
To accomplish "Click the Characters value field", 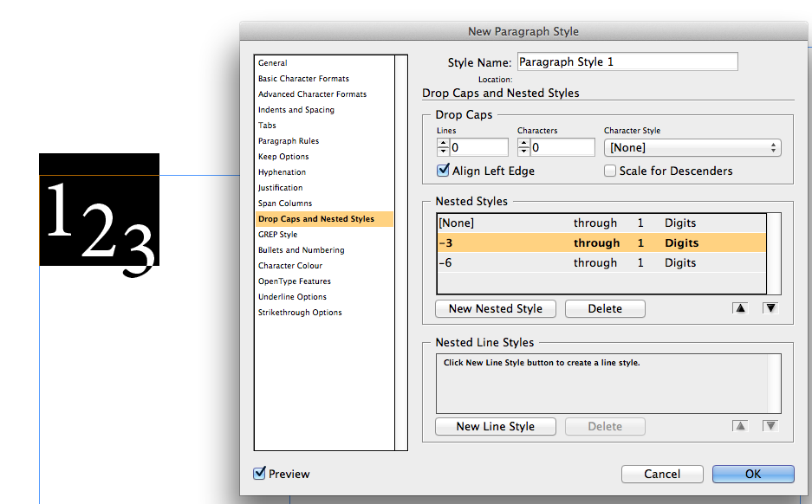I will click(x=562, y=147).
